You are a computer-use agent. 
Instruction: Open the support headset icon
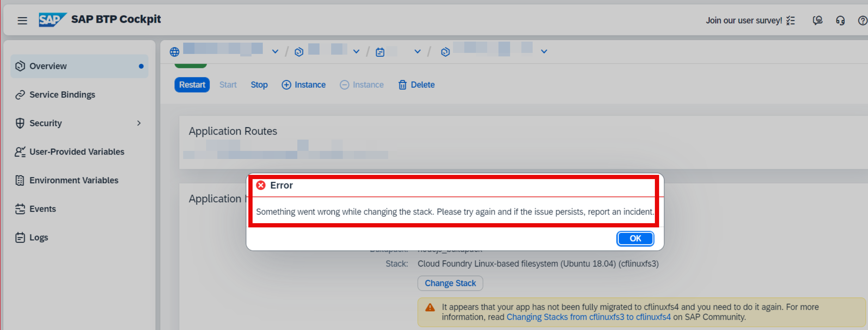840,20
